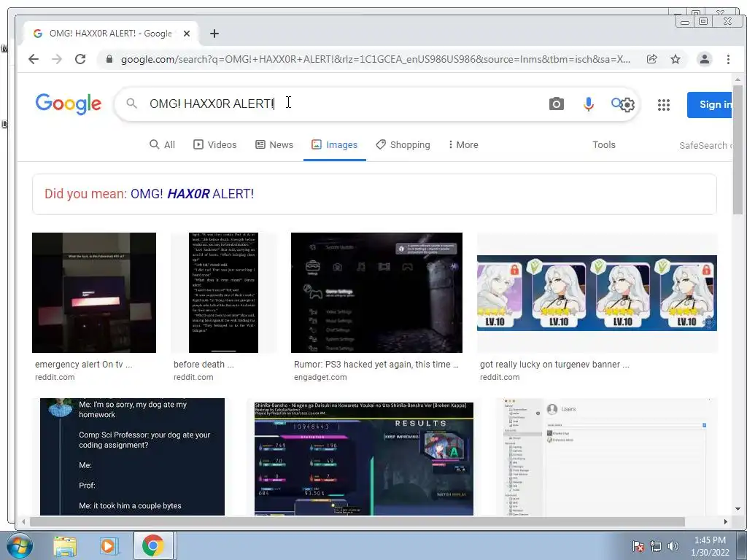747x560 pixels.
Task: Select the Images tab
Action: pos(334,145)
